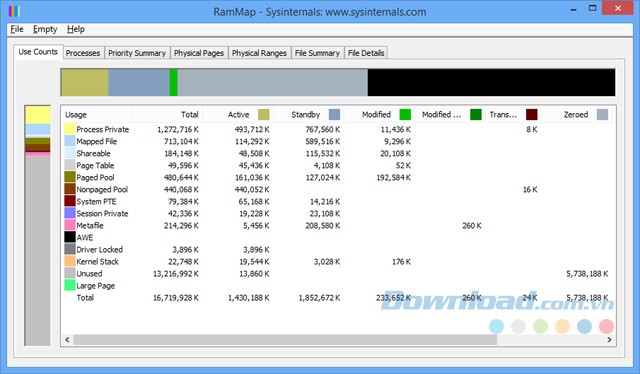Click the 192,584 K Modified value
The width and height of the screenshot is (640, 374).
pyautogui.click(x=393, y=178)
